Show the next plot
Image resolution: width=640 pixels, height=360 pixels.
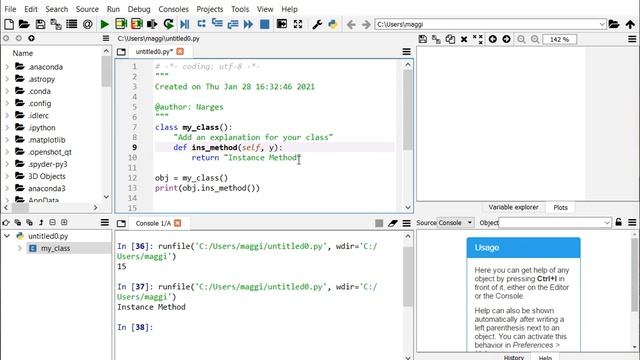click(506, 39)
